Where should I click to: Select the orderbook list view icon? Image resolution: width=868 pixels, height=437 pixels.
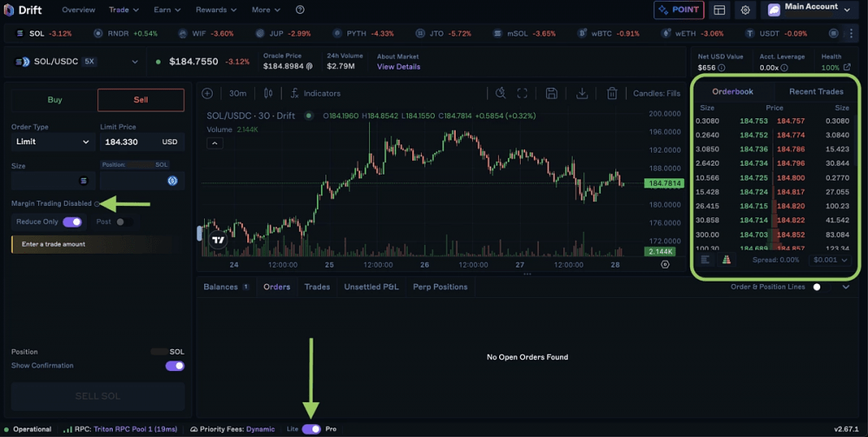point(705,259)
